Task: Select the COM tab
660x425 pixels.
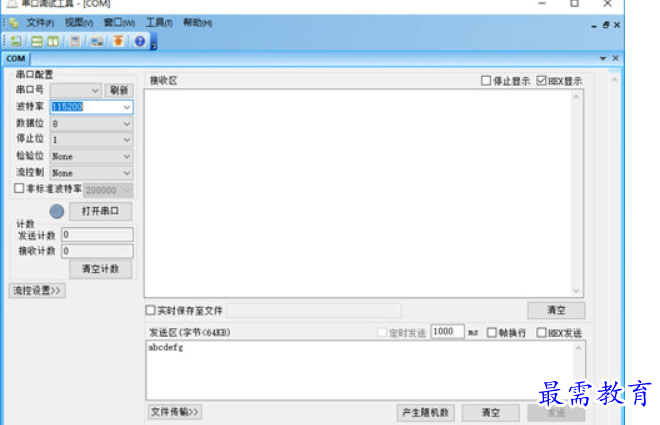Action: tap(16, 58)
